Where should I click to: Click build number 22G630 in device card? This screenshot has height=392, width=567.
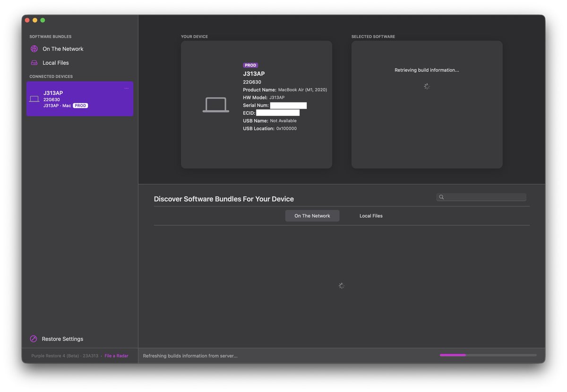(252, 82)
